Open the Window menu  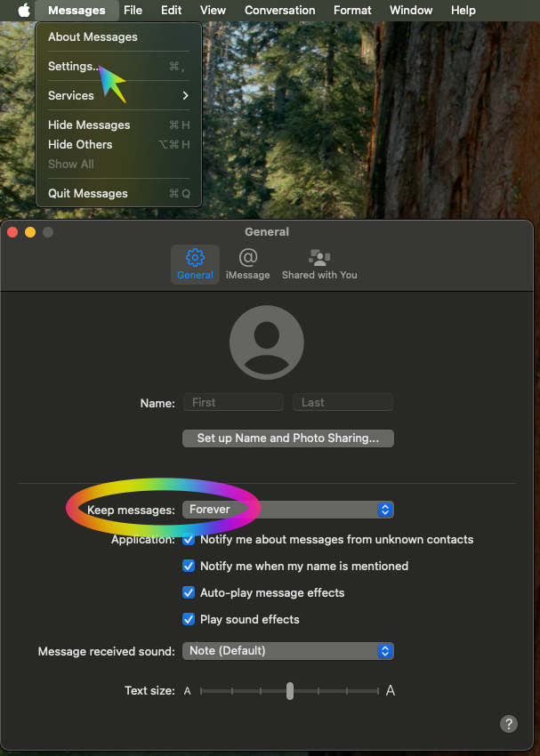click(411, 10)
